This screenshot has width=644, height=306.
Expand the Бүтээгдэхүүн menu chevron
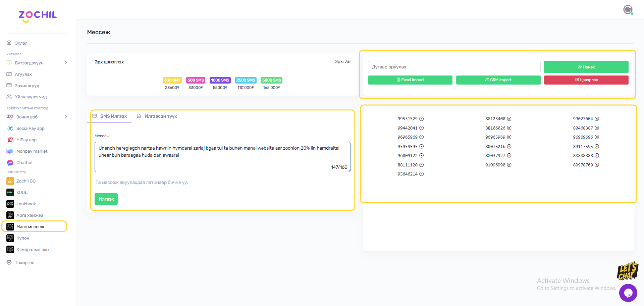66,63
